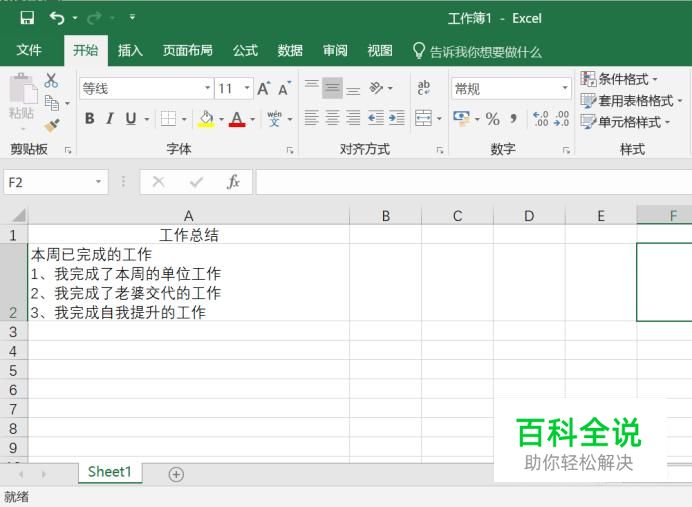
Task: Click the Decrease Font Size icon
Action: tap(284, 89)
